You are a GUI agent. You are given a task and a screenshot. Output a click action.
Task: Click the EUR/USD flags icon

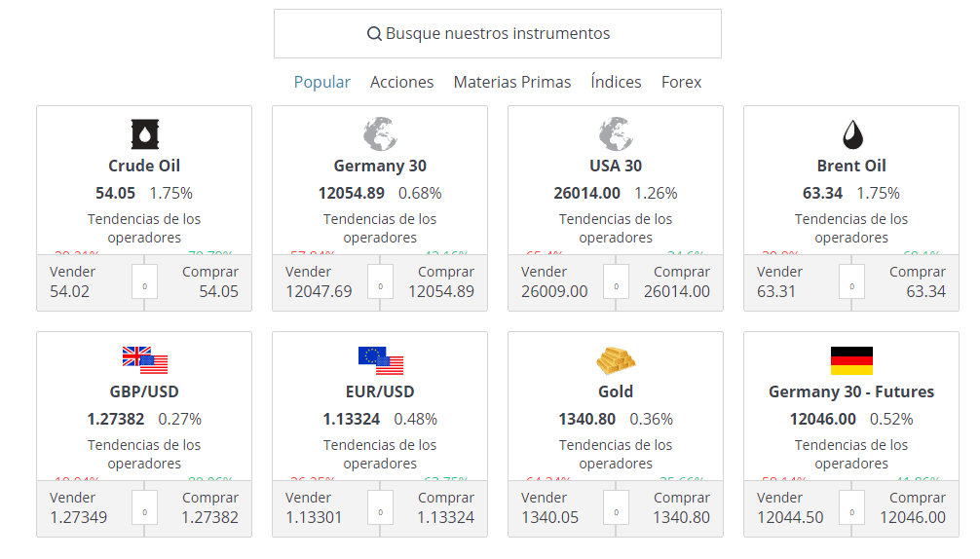pyautogui.click(x=380, y=360)
